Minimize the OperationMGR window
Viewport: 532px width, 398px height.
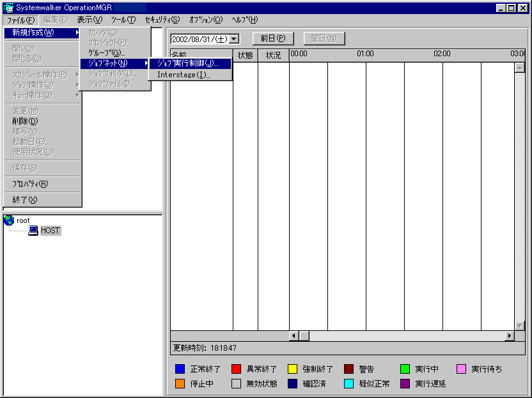pyautogui.click(x=501, y=8)
